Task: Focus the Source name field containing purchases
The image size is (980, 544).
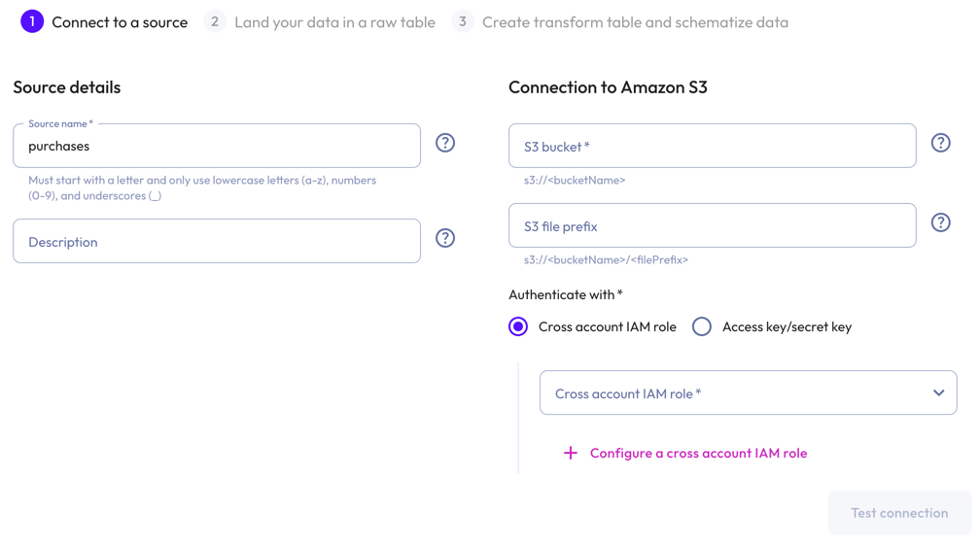Action: tap(217, 146)
